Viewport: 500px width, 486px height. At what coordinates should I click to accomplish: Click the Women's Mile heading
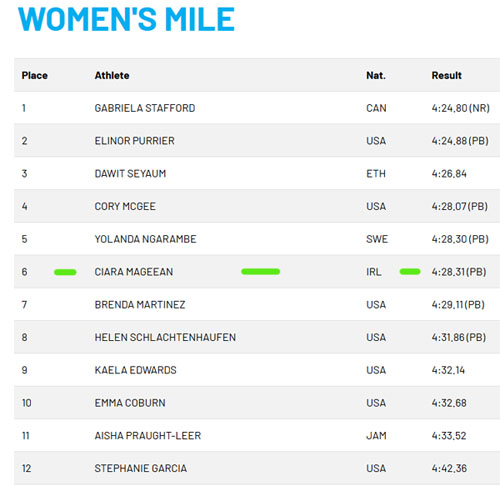(x=126, y=19)
